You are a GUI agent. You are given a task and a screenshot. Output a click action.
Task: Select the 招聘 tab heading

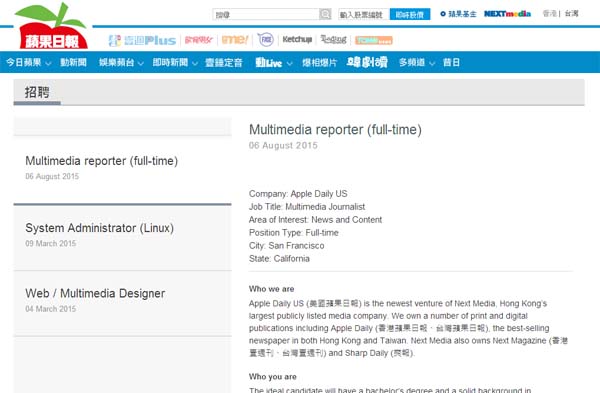37,92
